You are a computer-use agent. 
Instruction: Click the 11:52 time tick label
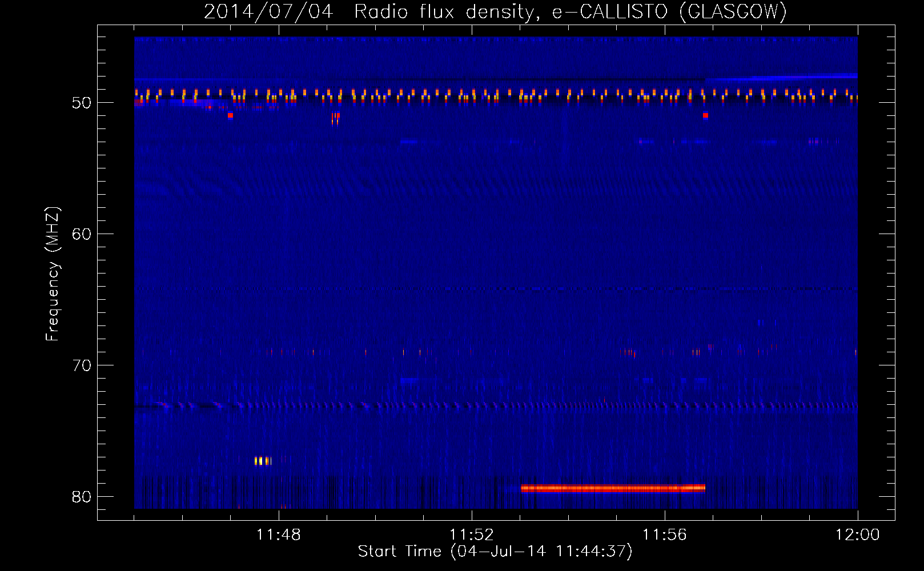472,535
